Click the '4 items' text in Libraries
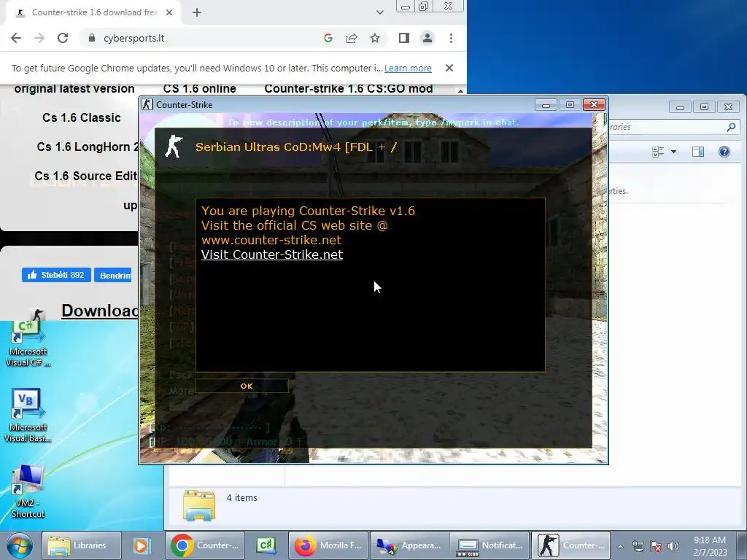747x560 pixels. coord(242,497)
